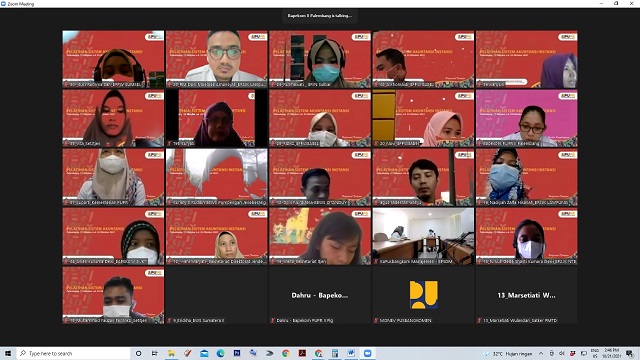Open Task View from the taskbar
The image size is (640, 360).
coord(155,353)
